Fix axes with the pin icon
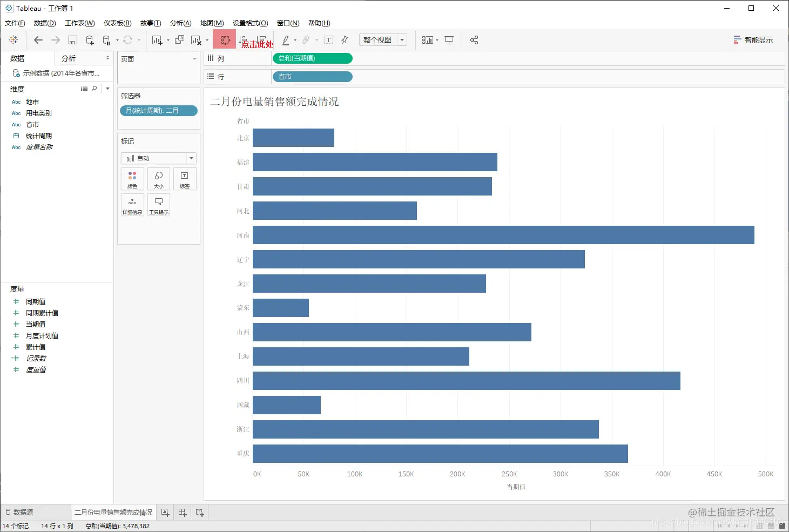 pyautogui.click(x=345, y=40)
